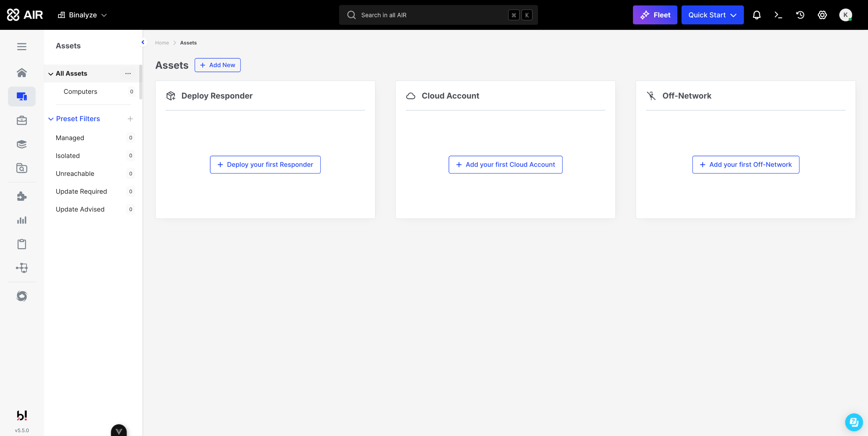Open the notifications bell icon
The image size is (868, 436).
pyautogui.click(x=756, y=15)
